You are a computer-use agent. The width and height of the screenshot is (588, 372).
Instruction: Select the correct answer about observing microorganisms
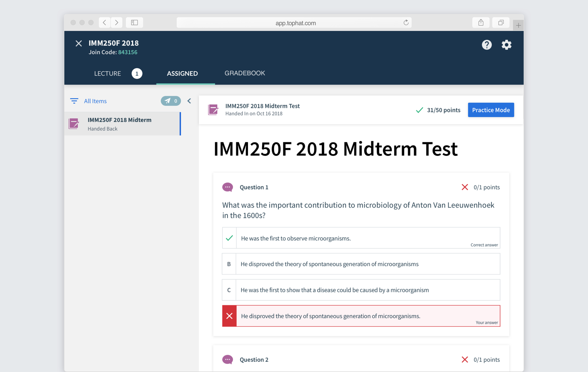point(361,238)
